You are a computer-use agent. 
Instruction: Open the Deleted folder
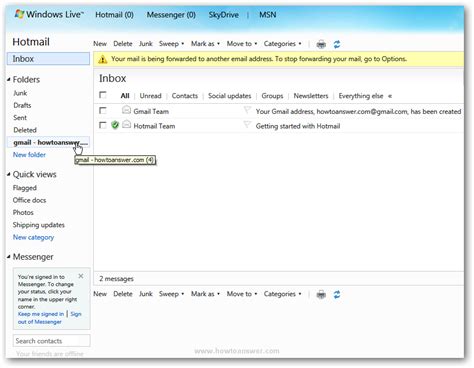point(25,130)
